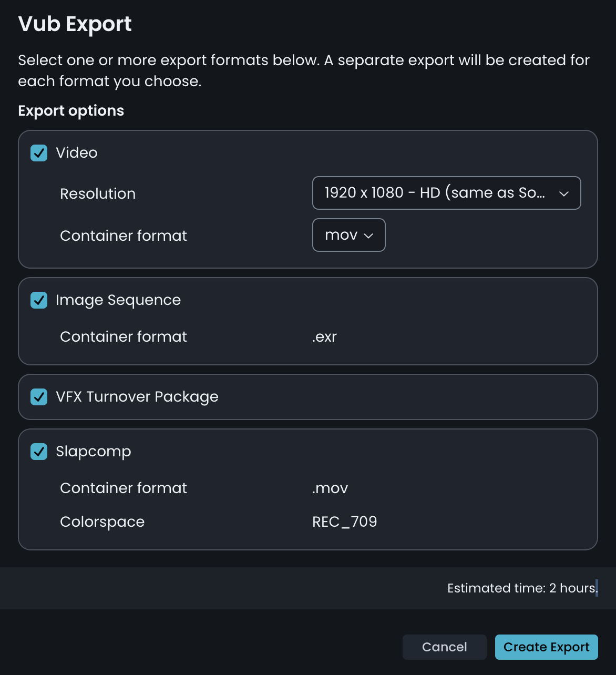The height and width of the screenshot is (675, 616).
Task: Click the Resolution label
Action: click(98, 194)
